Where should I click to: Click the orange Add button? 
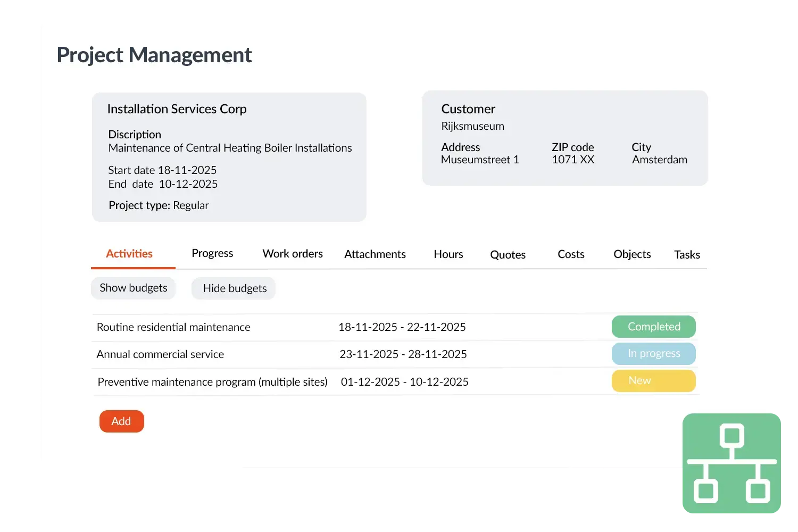(121, 421)
